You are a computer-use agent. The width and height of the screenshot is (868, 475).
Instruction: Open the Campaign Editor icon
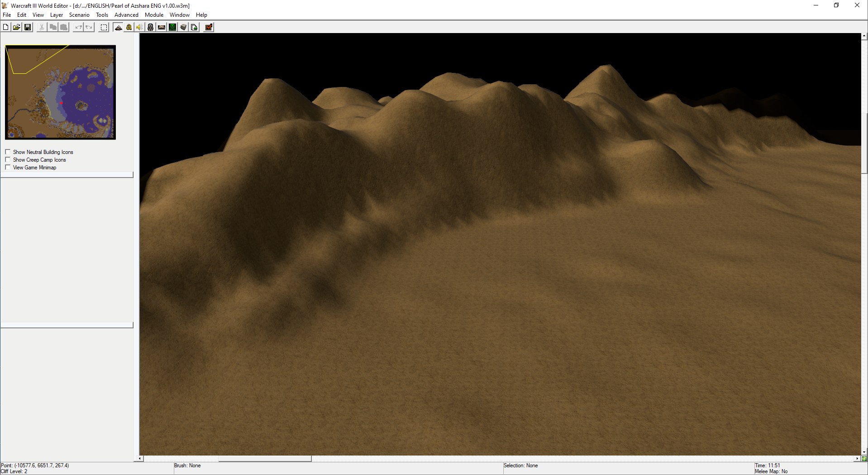(x=162, y=27)
